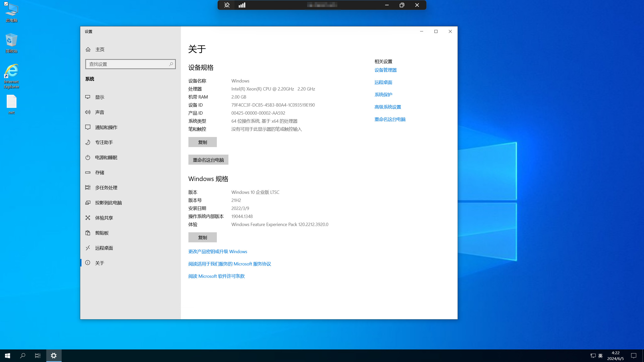Open 投影到此电脑 projecting icon
The height and width of the screenshot is (362, 644).
pyautogui.click(x=88, y=203)
